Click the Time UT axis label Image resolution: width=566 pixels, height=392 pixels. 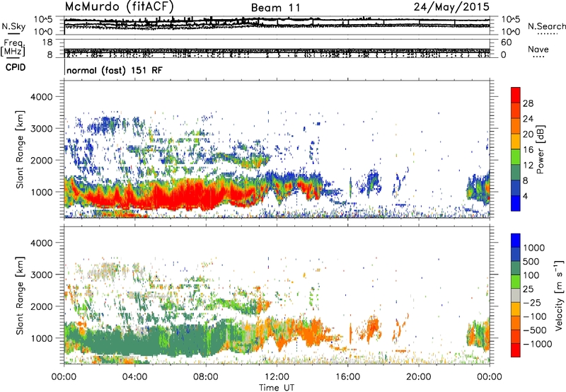click(x=277, y=388)
